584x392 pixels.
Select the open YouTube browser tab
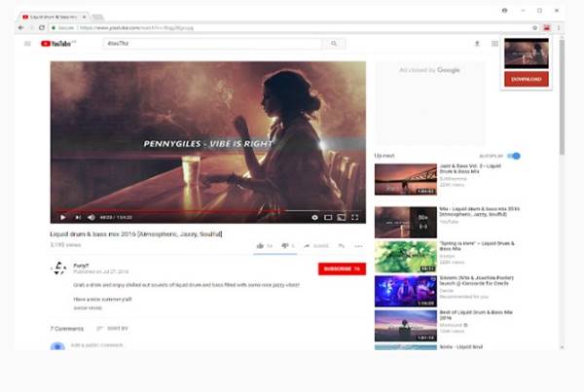point(55,17)
